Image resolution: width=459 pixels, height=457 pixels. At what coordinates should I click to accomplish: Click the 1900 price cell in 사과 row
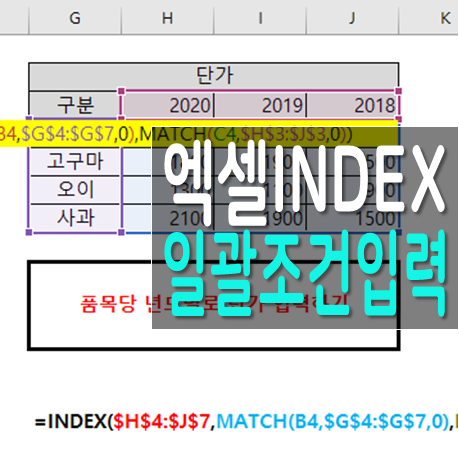(260, 218)
